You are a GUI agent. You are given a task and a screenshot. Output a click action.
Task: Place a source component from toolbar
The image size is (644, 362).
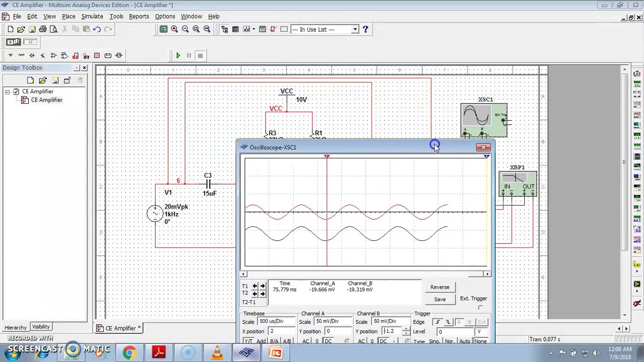[10, 55]
